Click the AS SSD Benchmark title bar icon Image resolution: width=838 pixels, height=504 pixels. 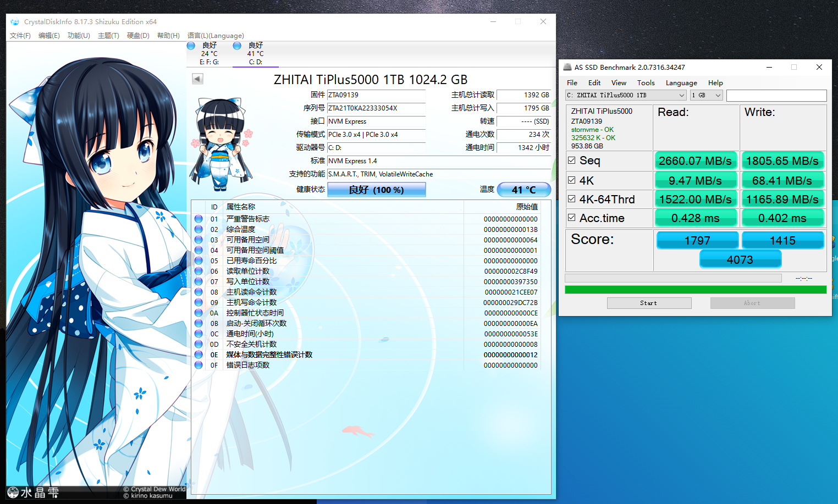(567, 67)
